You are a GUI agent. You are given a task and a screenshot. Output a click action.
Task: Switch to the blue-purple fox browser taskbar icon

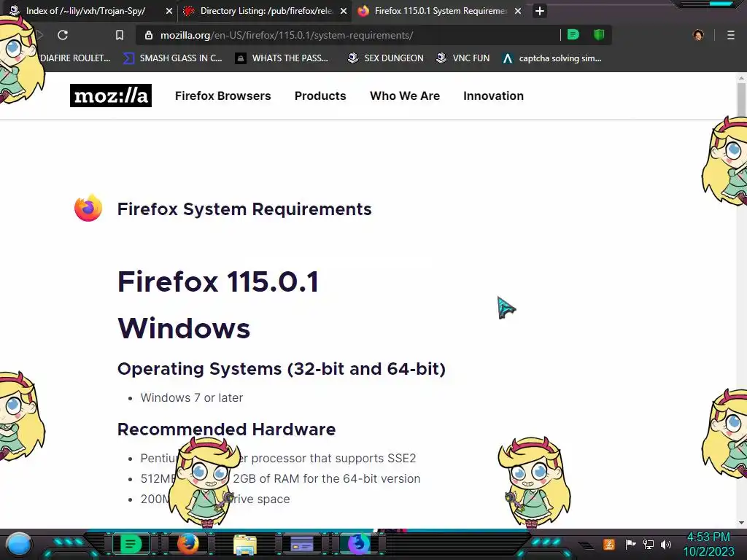click(x=359, y=544)
